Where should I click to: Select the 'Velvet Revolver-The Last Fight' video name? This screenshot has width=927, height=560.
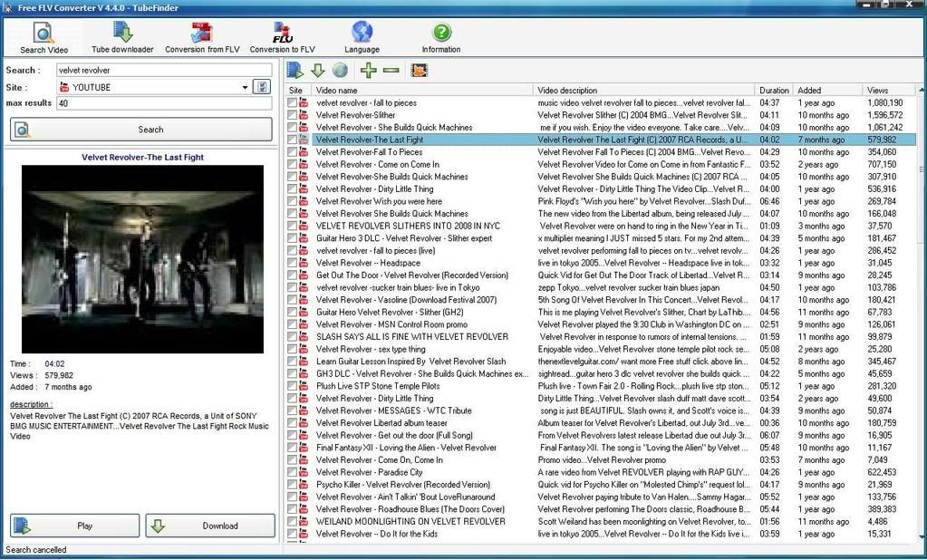[x=370, y=140]
